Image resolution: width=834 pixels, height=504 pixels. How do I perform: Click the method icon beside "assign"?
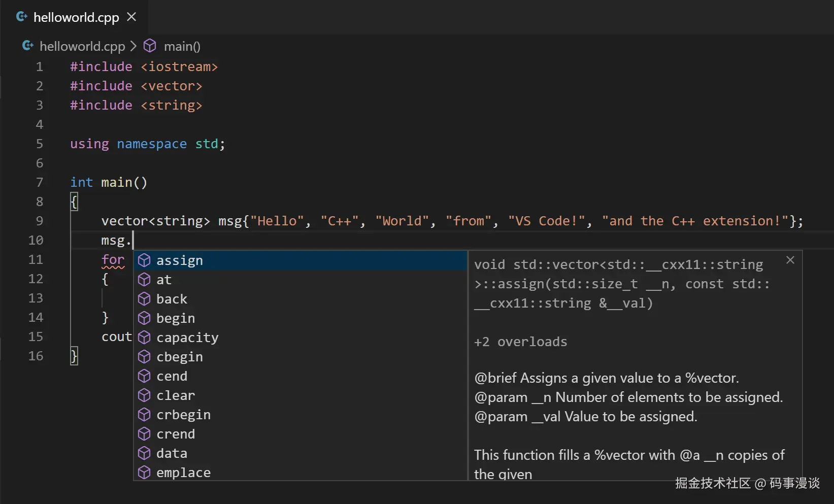point(144,260)
